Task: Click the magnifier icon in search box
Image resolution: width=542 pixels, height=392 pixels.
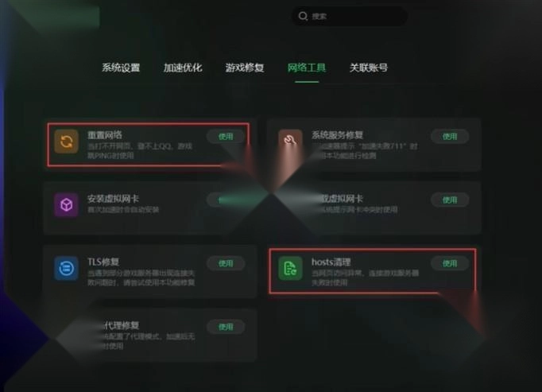Action: click(x=303, y=16)
